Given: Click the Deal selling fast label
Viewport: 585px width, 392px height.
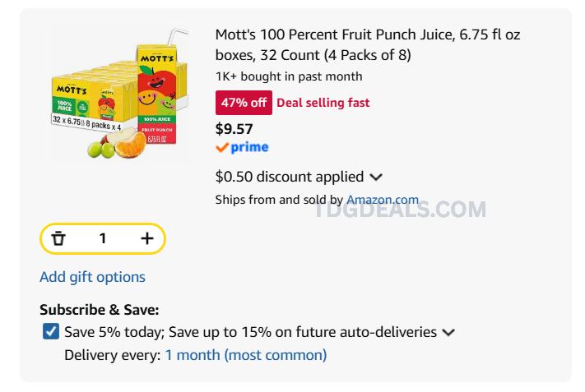Looking at the screenshot, I should click(323, 103).
